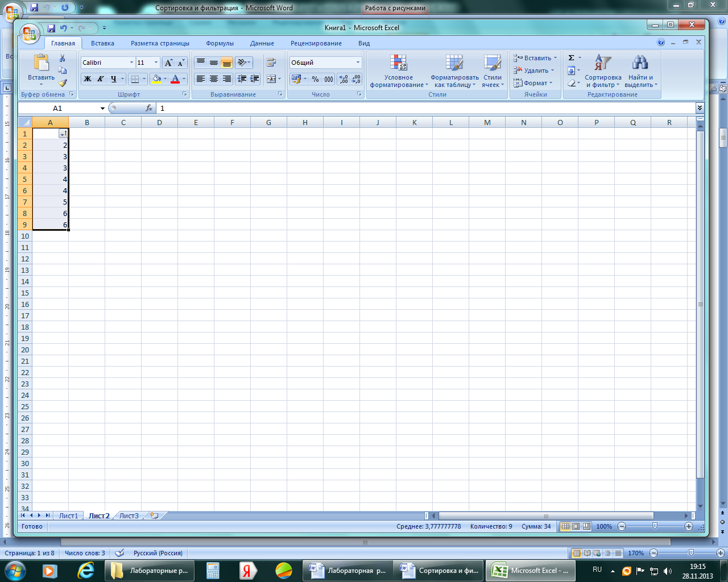728x582 pixels.
Task: Align text to top of cell
Action: point(201,63)
